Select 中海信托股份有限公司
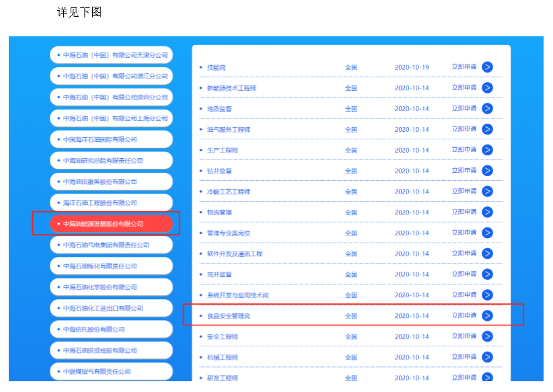Image resolution: width=553 pixels, height=392 pixels. [x=111, y=329]
